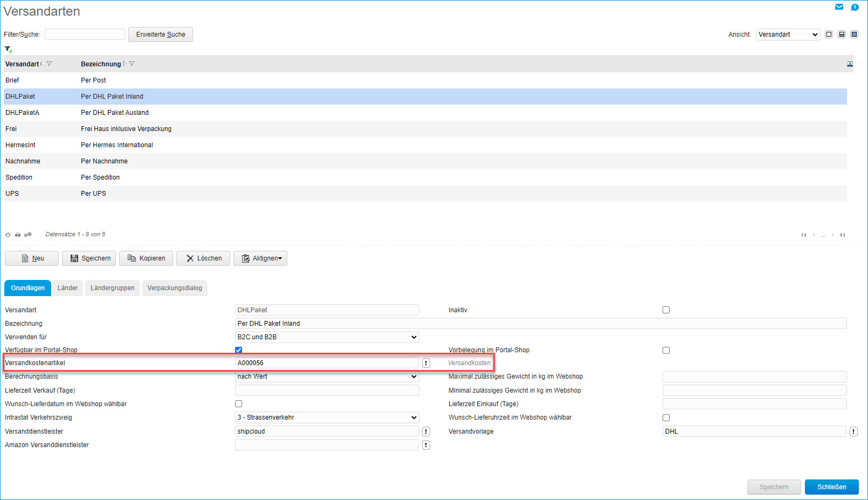Open the mail envelope icon
This screenshot has height=500, width=868.
point(839,7)
